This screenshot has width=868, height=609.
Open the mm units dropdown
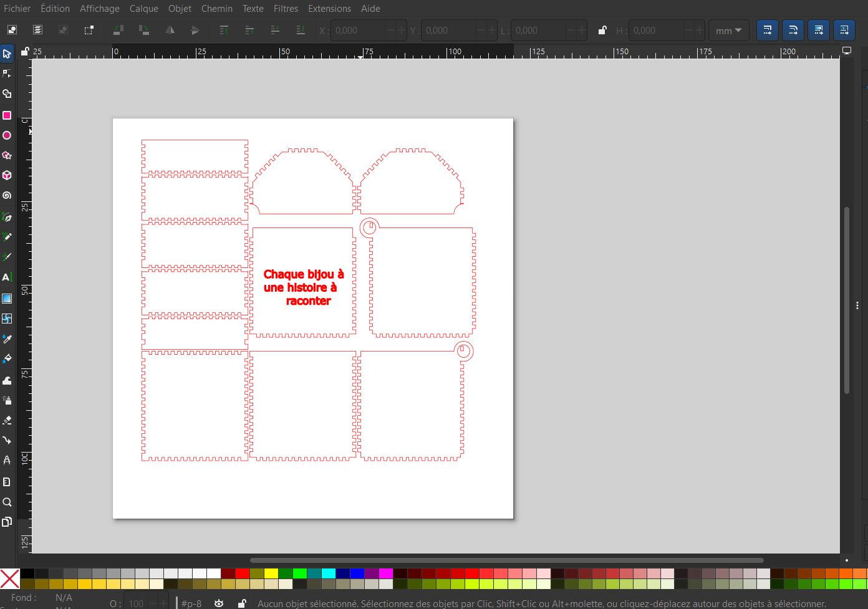click(728, 31)
